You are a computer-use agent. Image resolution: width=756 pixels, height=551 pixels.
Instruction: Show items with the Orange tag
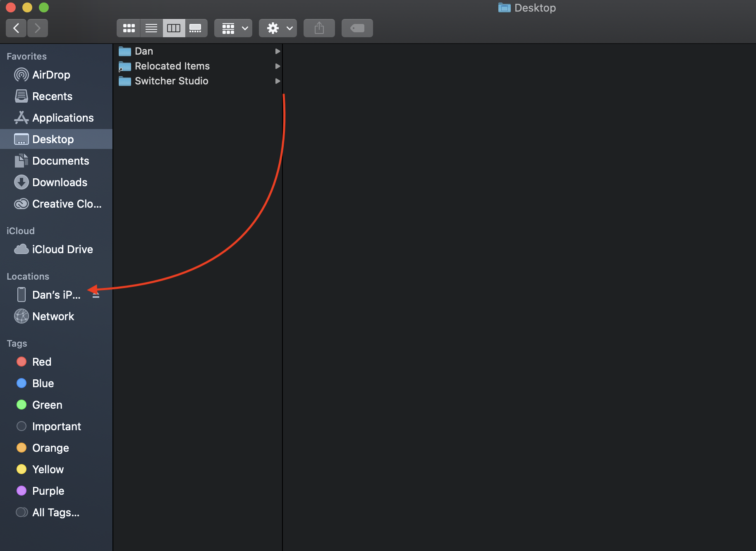tap(56, 448)
